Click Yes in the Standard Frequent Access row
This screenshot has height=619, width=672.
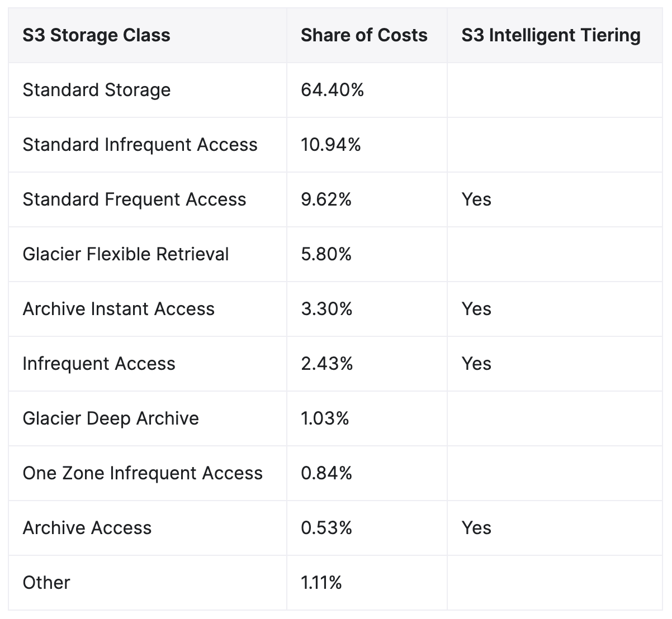(476, 199)
